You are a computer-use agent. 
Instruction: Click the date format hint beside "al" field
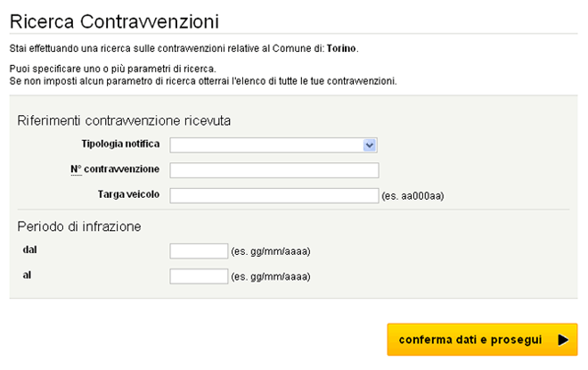271,276
